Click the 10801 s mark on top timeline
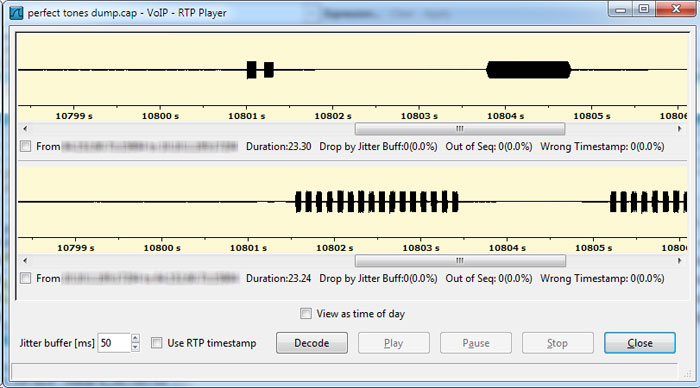The height and width of the screenshot is (388, 700). click(246, 116)
